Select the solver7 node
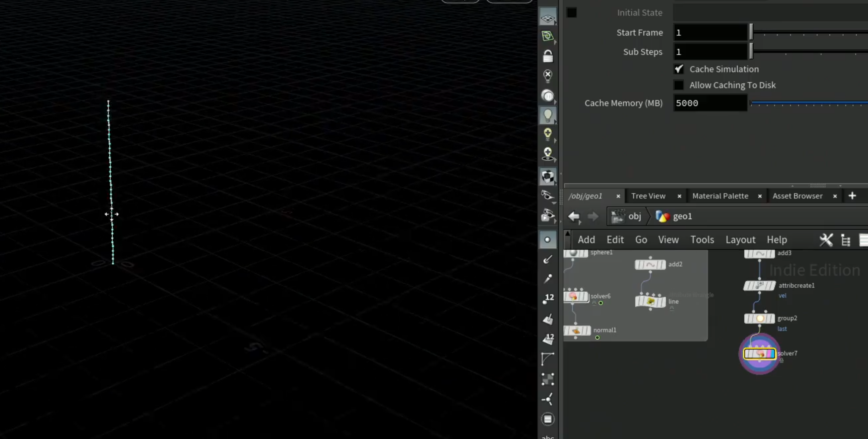The height and width of the screenshot is (439, 868). (x=760, y=354)
